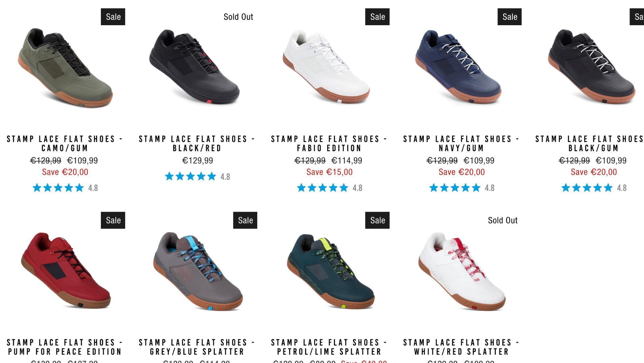Open the white Fabio Edition shoe image
This screenshot has width=644, height=363.
click(326, 67)
